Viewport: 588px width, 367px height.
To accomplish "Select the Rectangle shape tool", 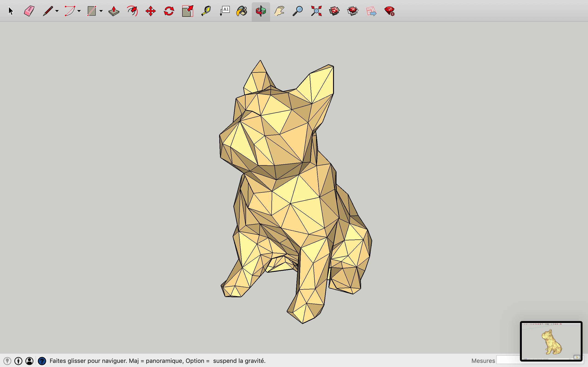I will point(92,11).
